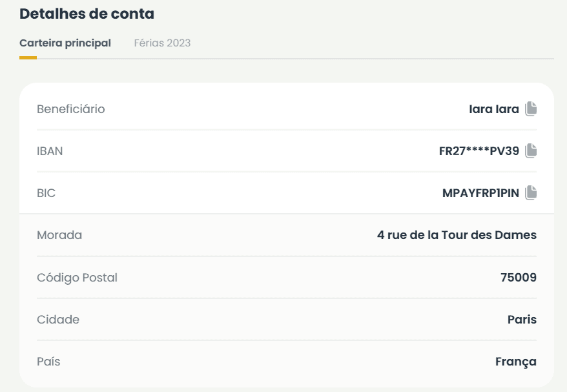Screen dimensions: 567x392
Task: Click the IBAN row label
Action: 50,151
